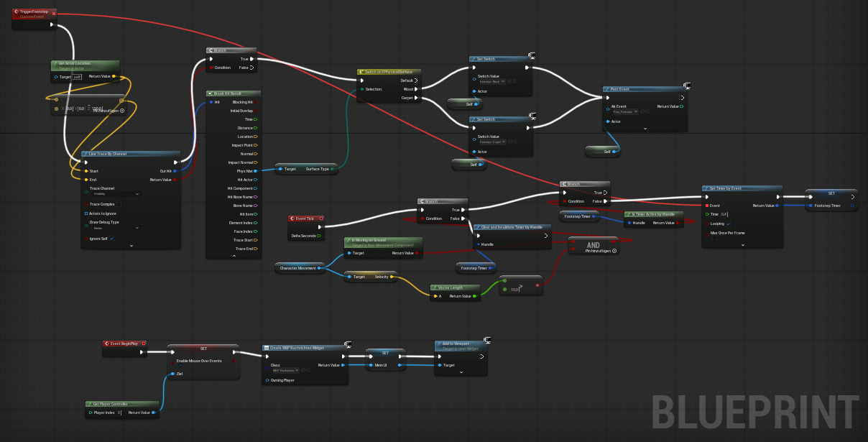Click the Phys Mat output pin
868x442 pixels.
pos(256,171)
